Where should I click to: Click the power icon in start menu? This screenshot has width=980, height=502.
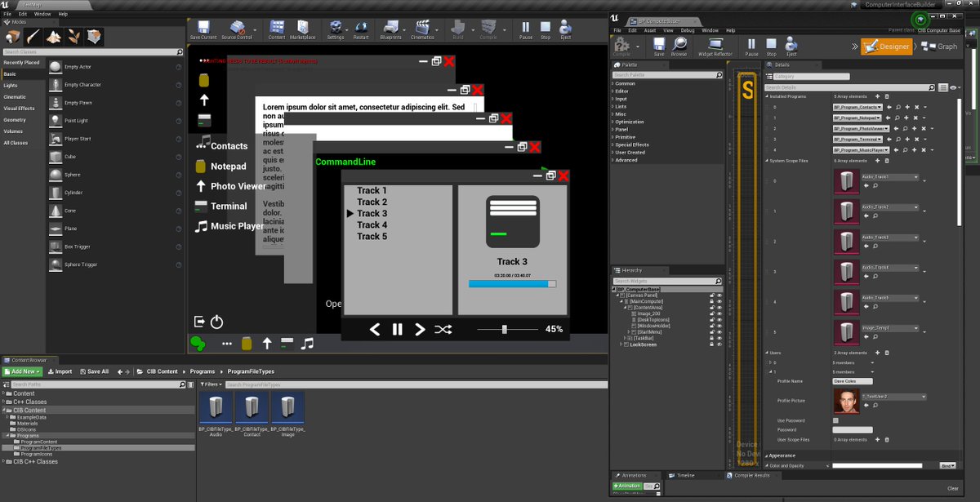pyautogui.click(x=216, y=322)
